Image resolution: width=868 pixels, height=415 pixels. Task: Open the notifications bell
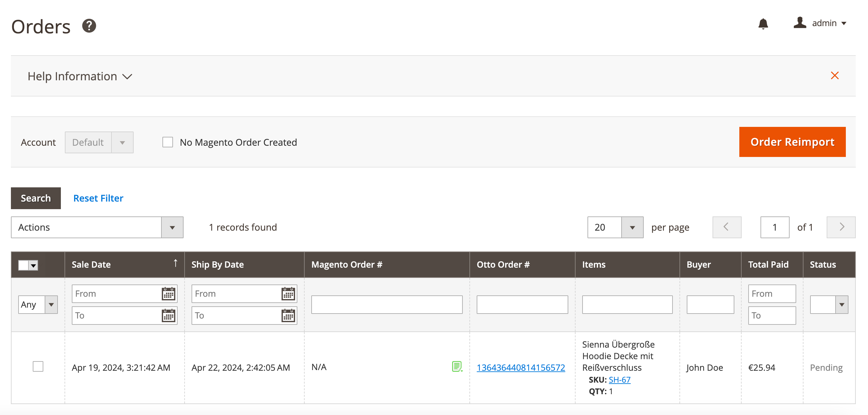click(x=763, y=23)
